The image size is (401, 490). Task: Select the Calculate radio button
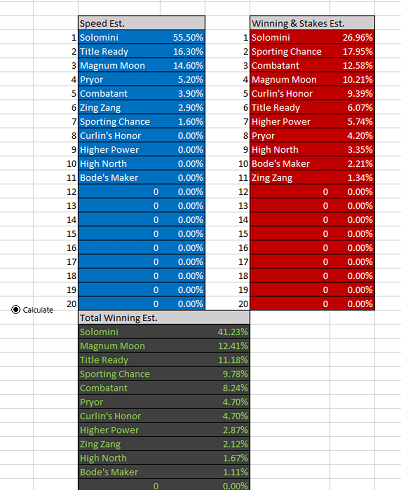click(x=16, y=310)
